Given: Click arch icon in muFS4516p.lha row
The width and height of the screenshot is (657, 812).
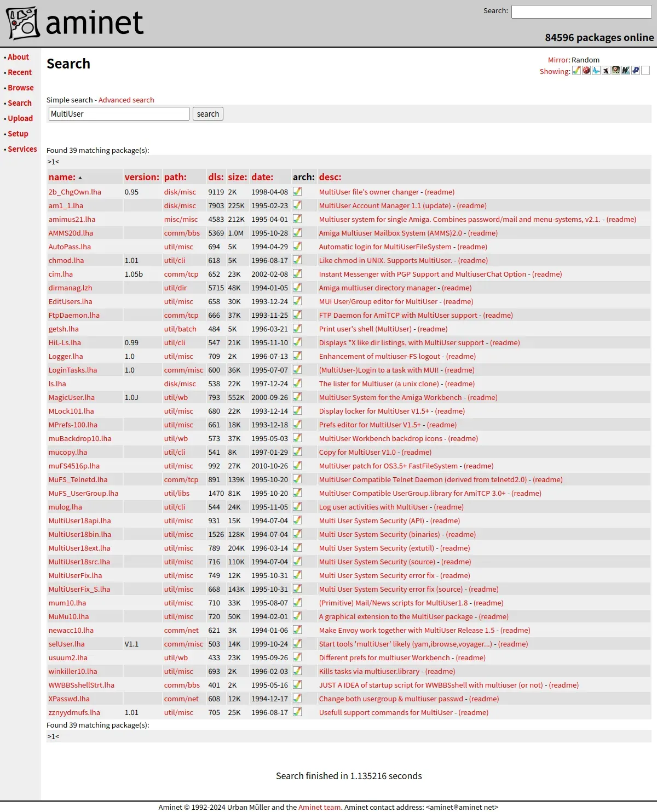Looking at the screenshot, I should [297, 465].
